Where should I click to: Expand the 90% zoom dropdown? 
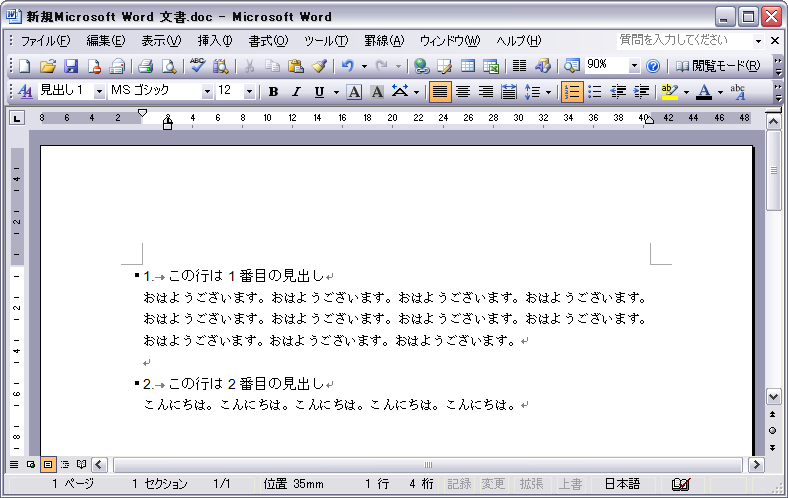(634, 66)
